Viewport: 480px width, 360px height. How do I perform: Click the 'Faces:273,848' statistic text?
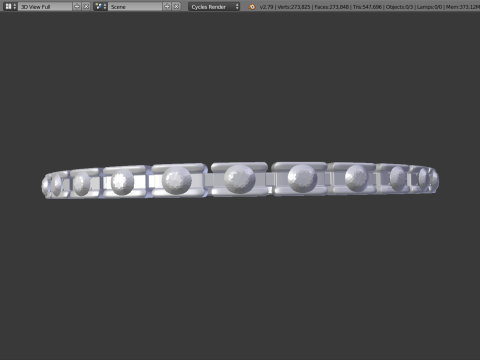pyautogui.click(x=332, y=7)
